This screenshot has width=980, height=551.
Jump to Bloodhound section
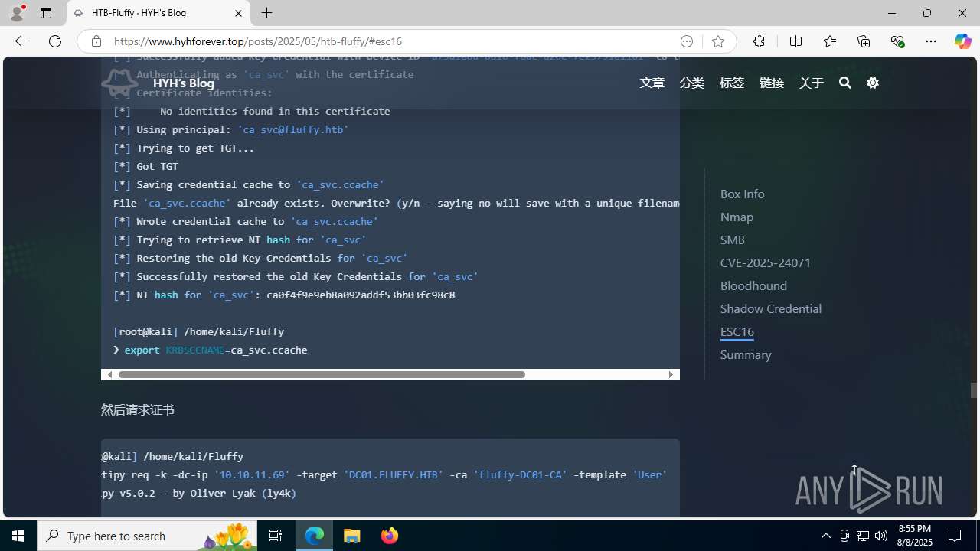pos(753,285)
